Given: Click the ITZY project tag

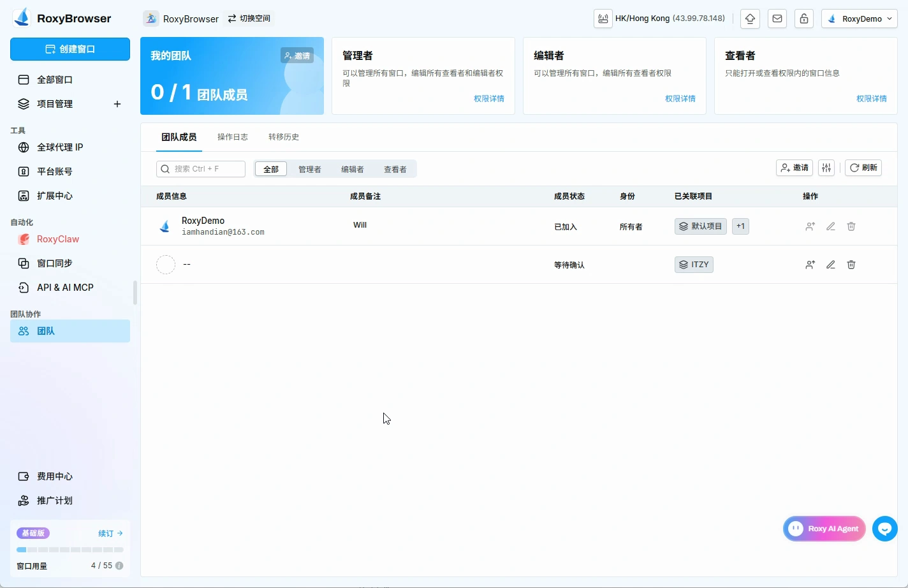Looking at the screenshot, I should (x=694, y=265).
